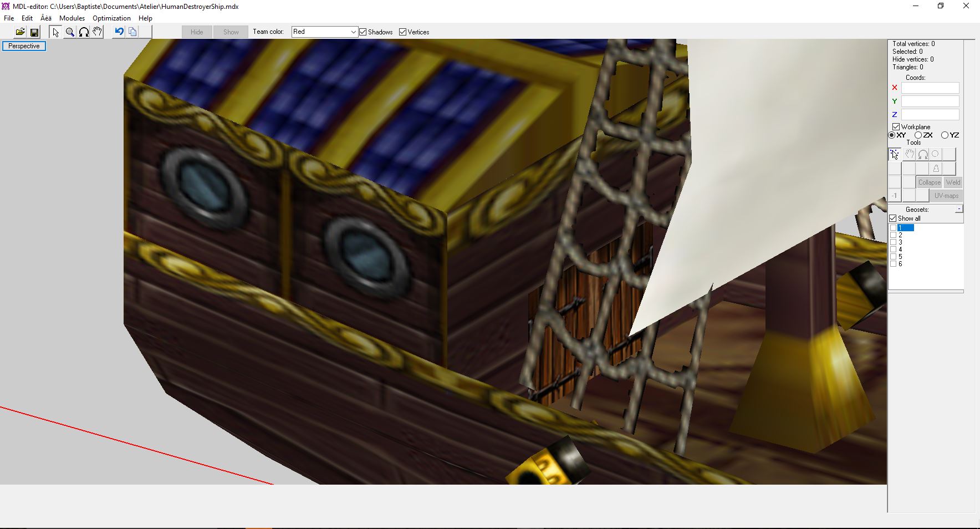Image resolution: width=980 pixels, height=529 pixels.
Task: Check geoset 2 checkbox
Action: [893, 235]
